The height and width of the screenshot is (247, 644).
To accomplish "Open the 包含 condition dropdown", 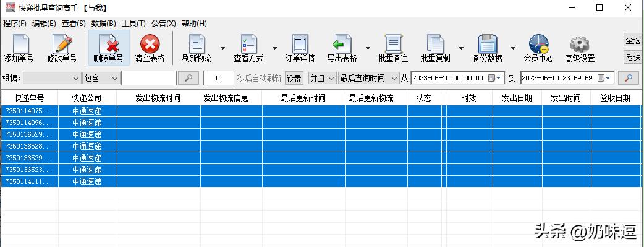I will (x=101, y=78).
